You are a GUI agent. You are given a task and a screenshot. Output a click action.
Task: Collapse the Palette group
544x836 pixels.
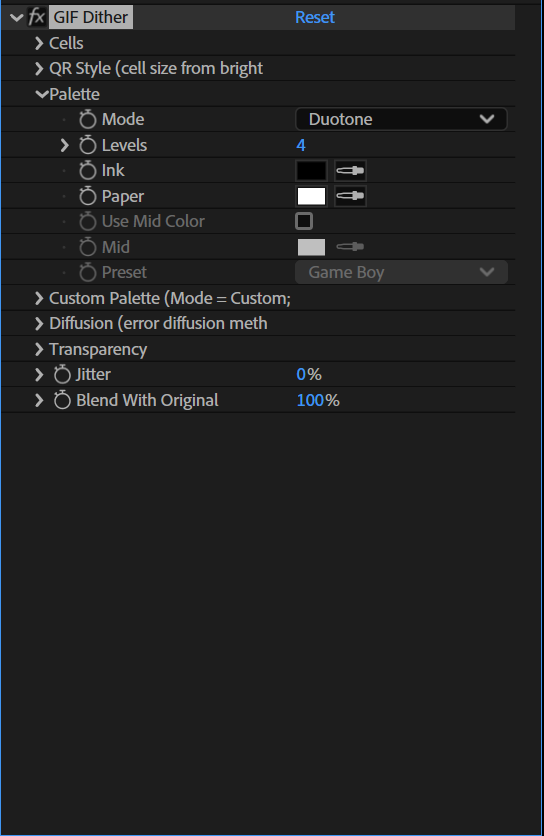[42, 94]
